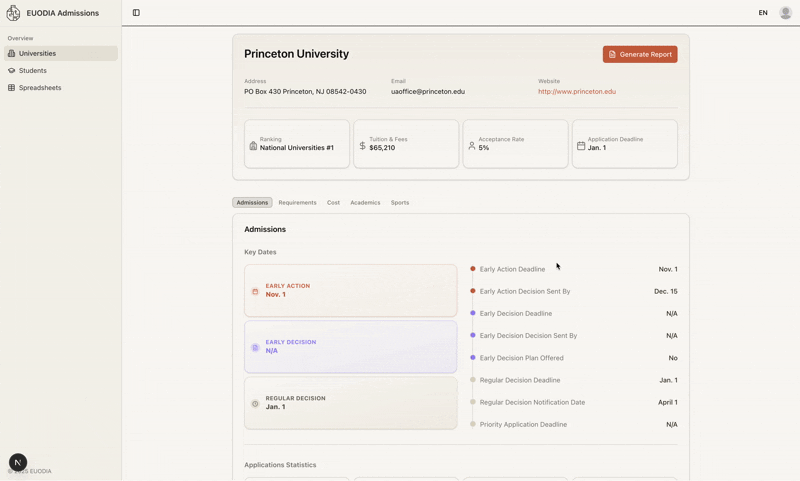
Task: Click the Dec. 15 date value
Action: 666,291
